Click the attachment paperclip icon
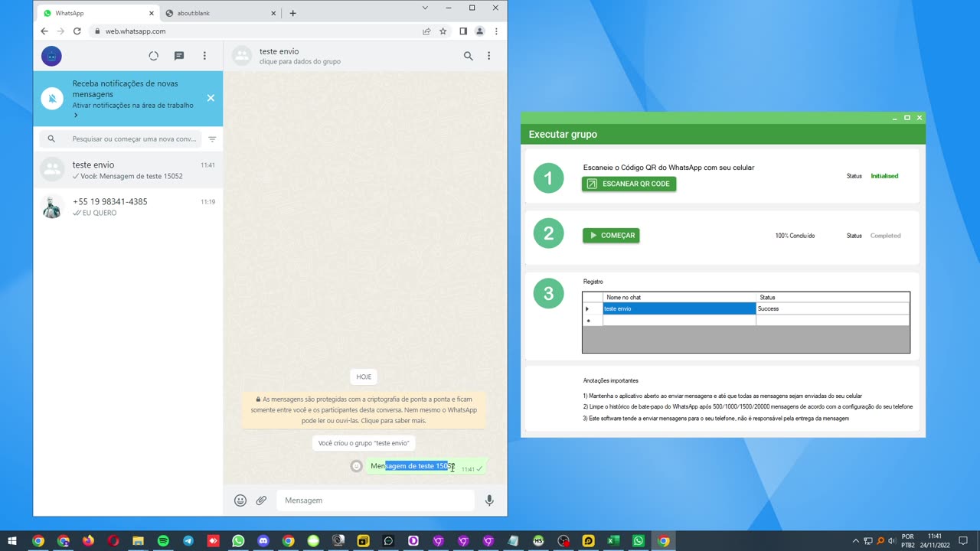 (261, 500)
